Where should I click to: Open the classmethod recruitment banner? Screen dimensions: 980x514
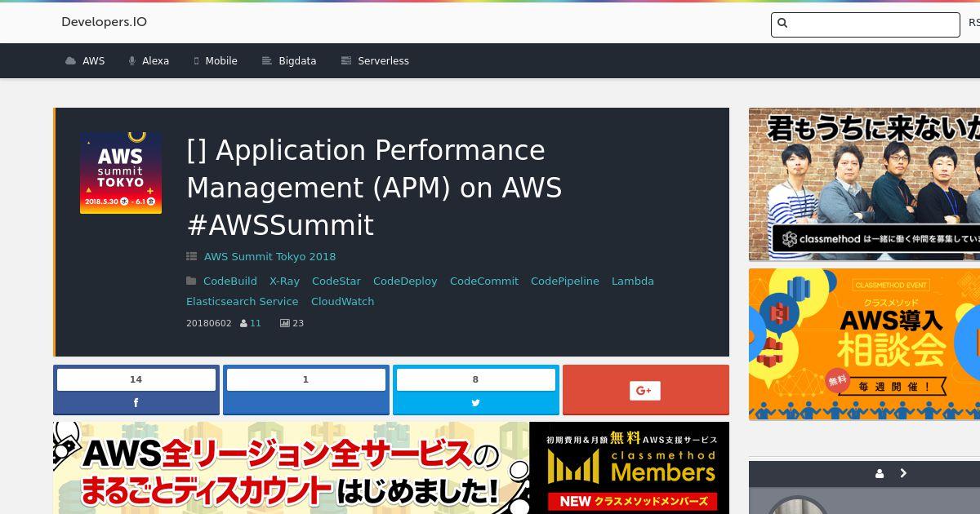point(864,184)
